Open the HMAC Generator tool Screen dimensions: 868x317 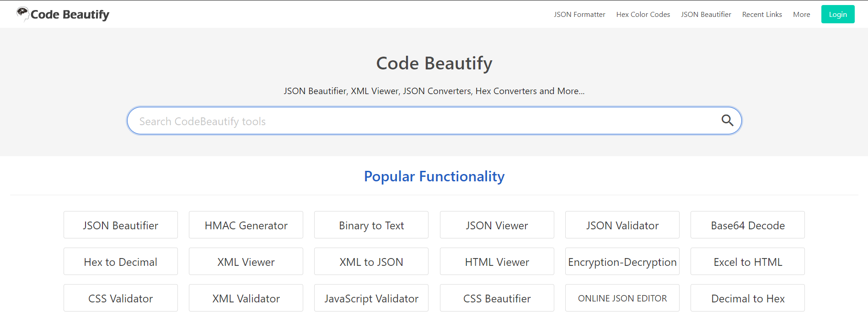[x=246, y=225]
